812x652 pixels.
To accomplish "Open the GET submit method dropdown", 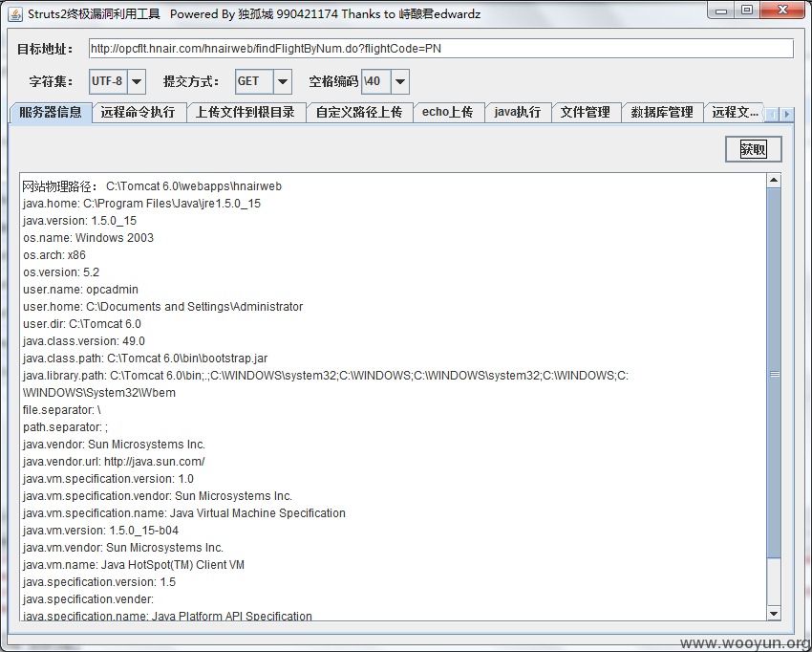I will (282, 81).
